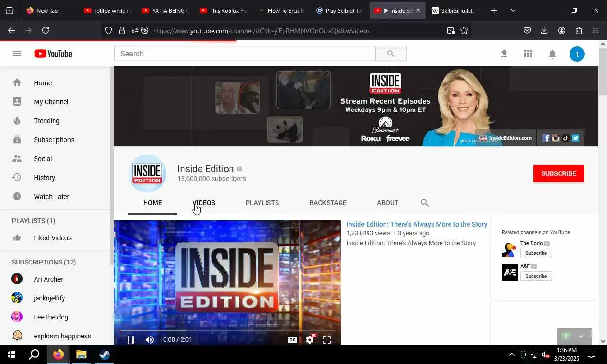
Task: Open the YouTube hamburger guide menu
Action: 17,54
